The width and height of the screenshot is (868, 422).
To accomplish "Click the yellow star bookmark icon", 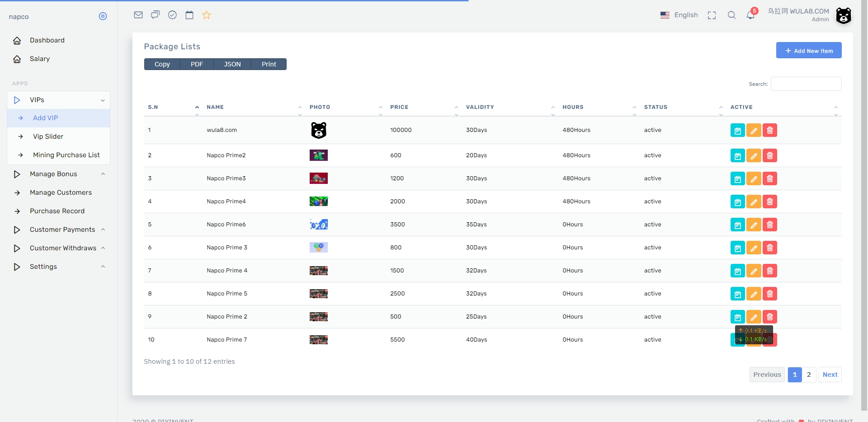I will pyautogui.click(x=207, y=15).
